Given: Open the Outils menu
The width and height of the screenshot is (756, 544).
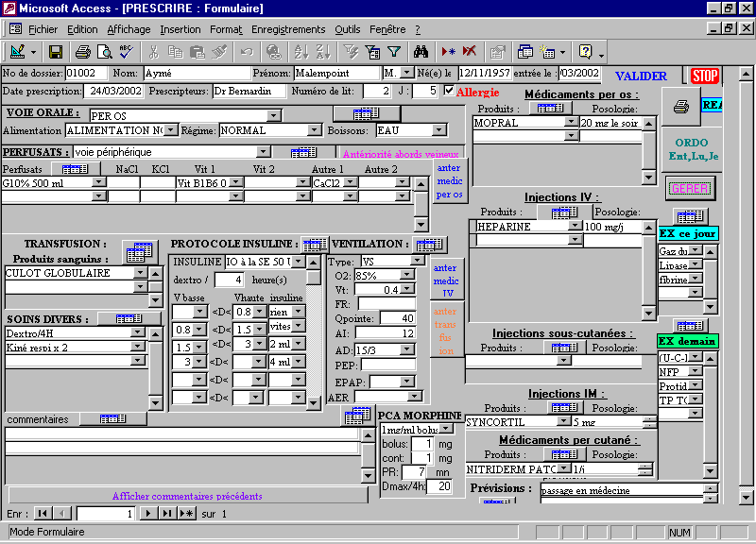Looking at the screenshot, I should (x=348, y=29).
